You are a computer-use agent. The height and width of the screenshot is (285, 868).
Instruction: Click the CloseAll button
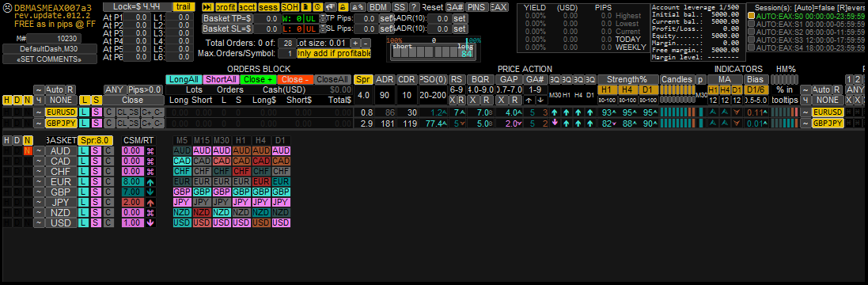333,80
